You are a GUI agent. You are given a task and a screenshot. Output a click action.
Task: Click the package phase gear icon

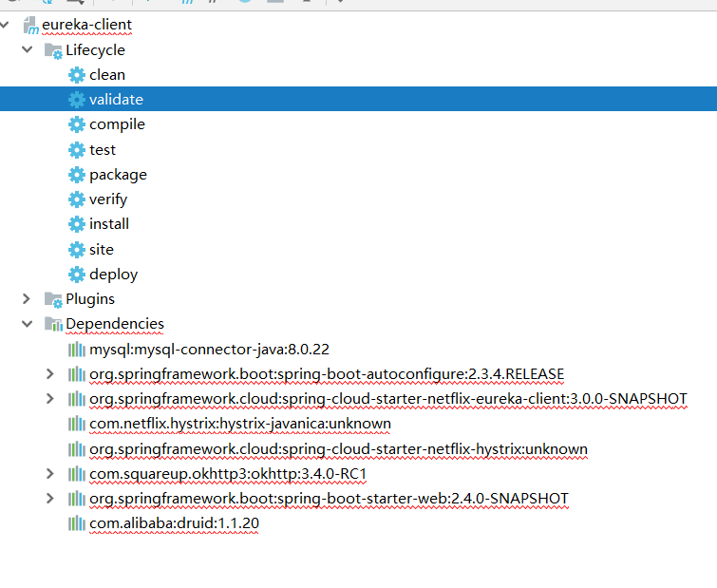(x=76, y=175)
